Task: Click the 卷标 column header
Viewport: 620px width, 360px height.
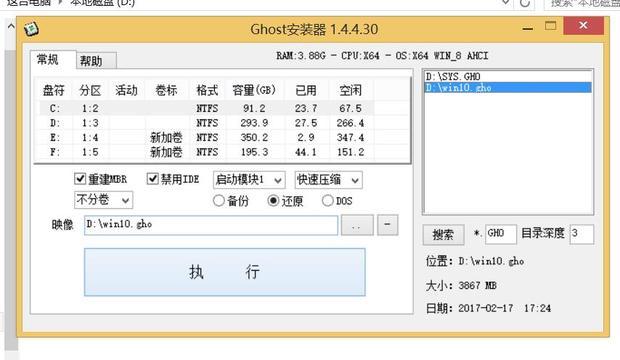Action: point(166,90)
